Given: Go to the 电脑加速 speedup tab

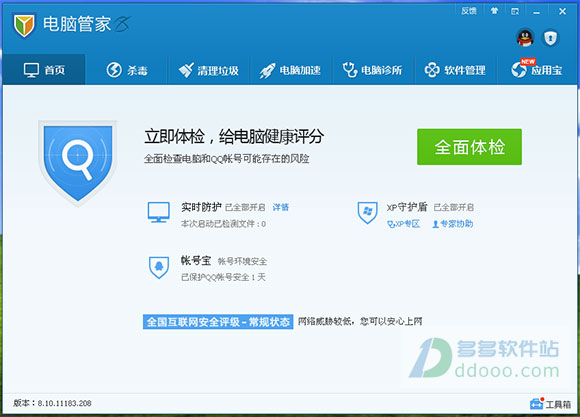Looking at the screenshot, I should [x=291, y=70].
